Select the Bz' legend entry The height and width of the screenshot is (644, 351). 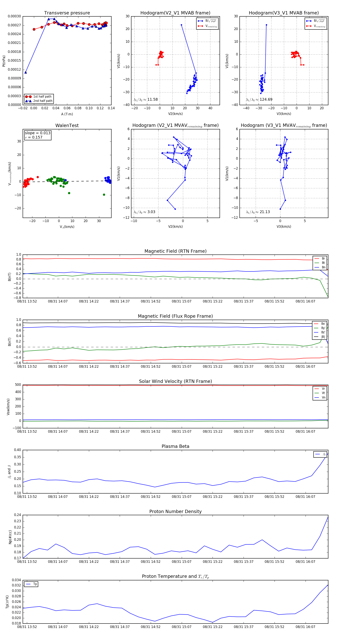click(320, 333)
